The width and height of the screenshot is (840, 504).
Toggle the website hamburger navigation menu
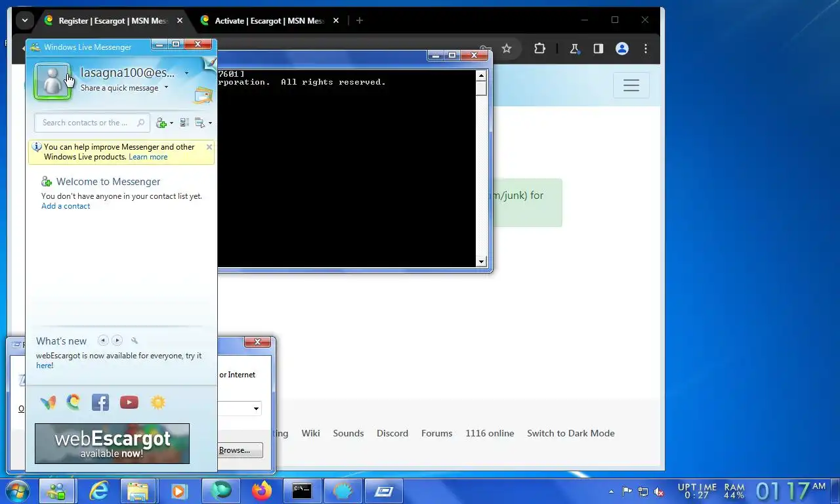631,85
